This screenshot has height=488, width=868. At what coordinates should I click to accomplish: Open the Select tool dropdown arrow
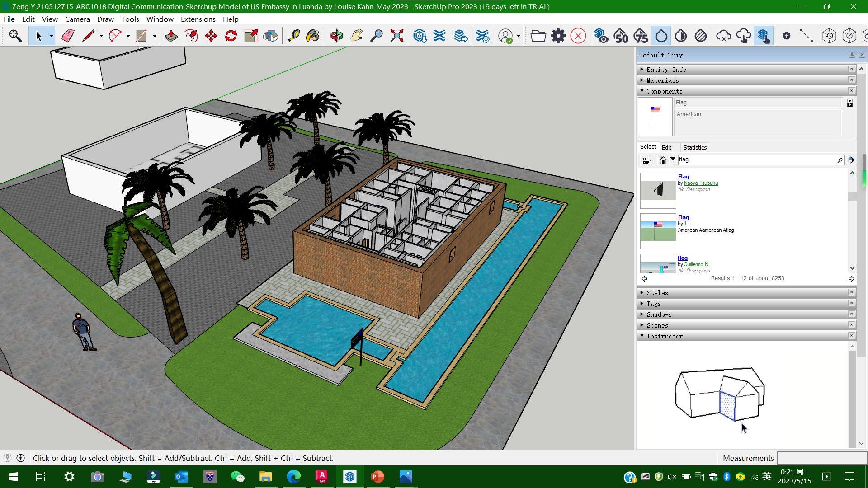click(52, 36)
